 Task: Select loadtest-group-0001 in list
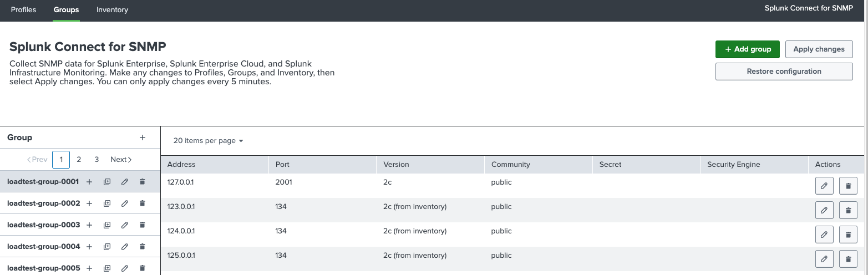[43, 182]
